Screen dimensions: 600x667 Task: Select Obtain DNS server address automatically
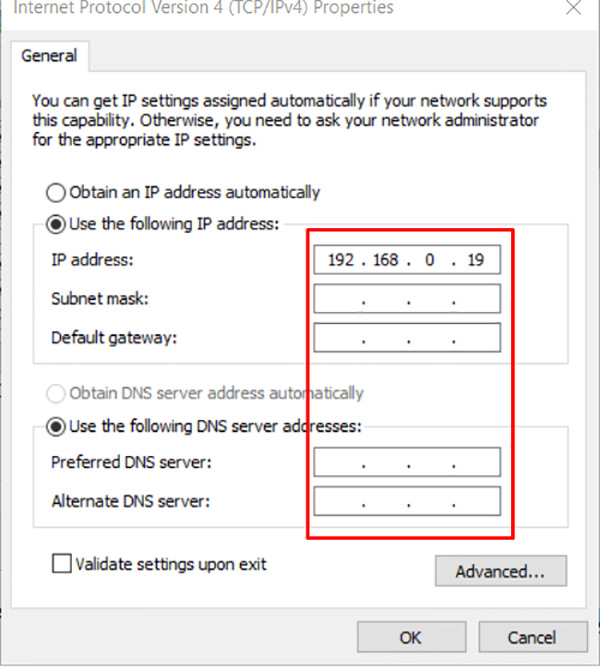[55, 393]
